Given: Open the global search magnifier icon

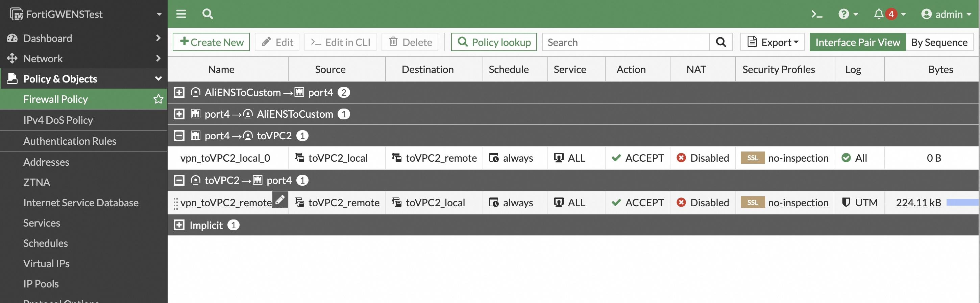Looking at the screenshot, I should 207,14.
